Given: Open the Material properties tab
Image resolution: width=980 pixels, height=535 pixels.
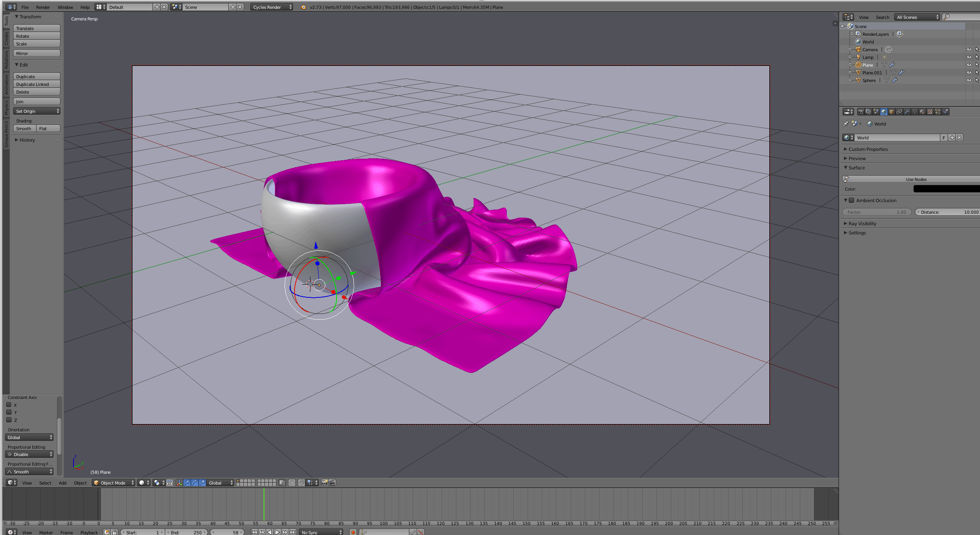Looking at the screenshot, I should pyautogui.click(x=922, y=112).
